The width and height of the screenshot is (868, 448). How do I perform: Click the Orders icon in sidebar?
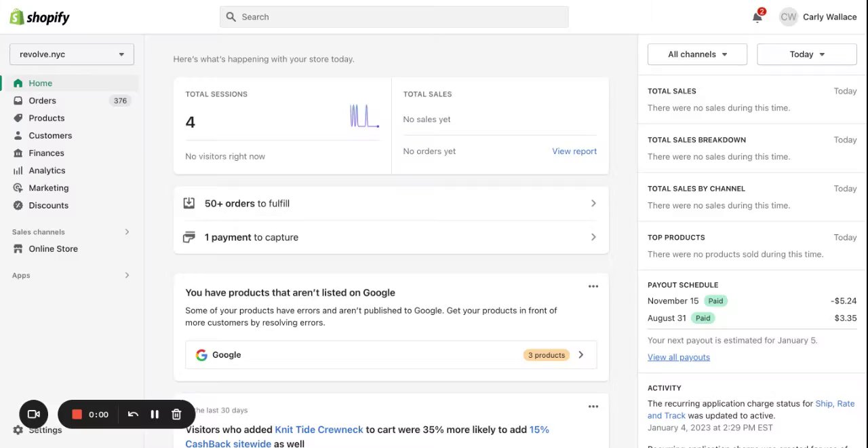tap(18, 100)
